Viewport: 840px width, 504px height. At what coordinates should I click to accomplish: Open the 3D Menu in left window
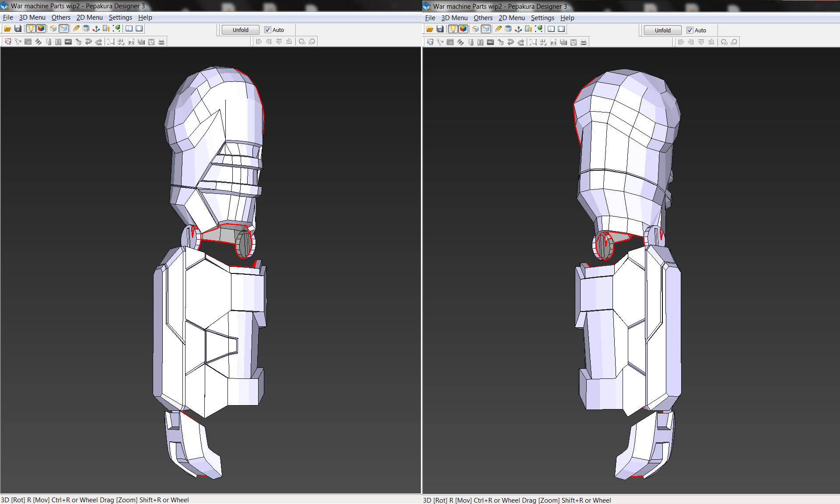pos(32,17)
